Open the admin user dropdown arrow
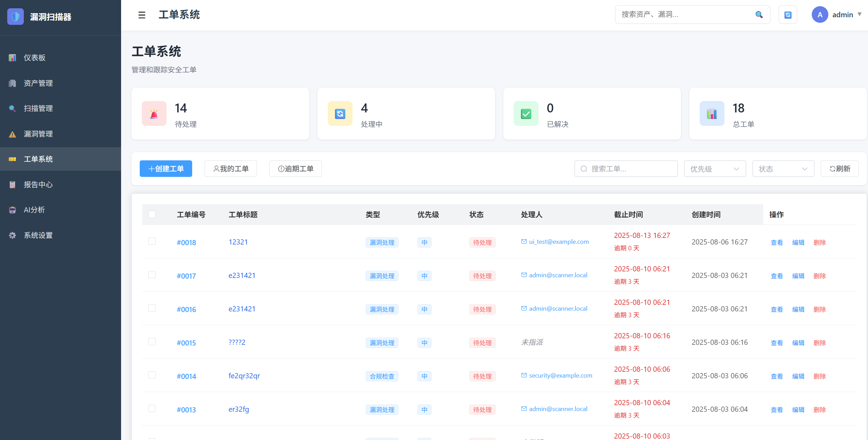 (859, 14)
